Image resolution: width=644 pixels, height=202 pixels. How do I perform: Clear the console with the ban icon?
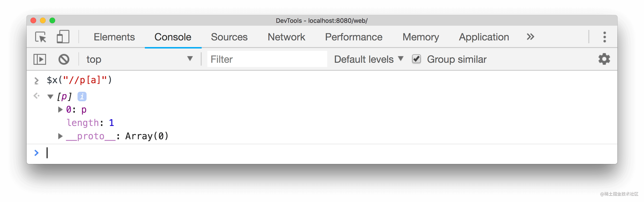64,59
